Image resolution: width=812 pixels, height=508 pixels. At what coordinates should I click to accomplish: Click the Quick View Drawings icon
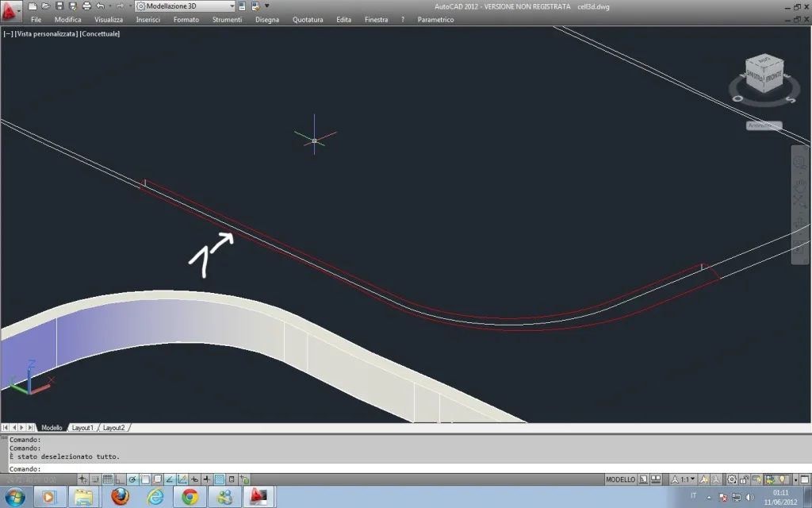[656, 479]
